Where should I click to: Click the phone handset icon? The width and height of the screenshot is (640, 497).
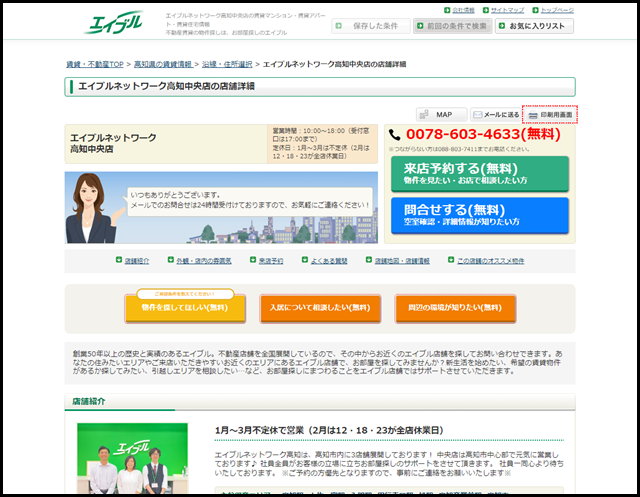click(395, 135)
